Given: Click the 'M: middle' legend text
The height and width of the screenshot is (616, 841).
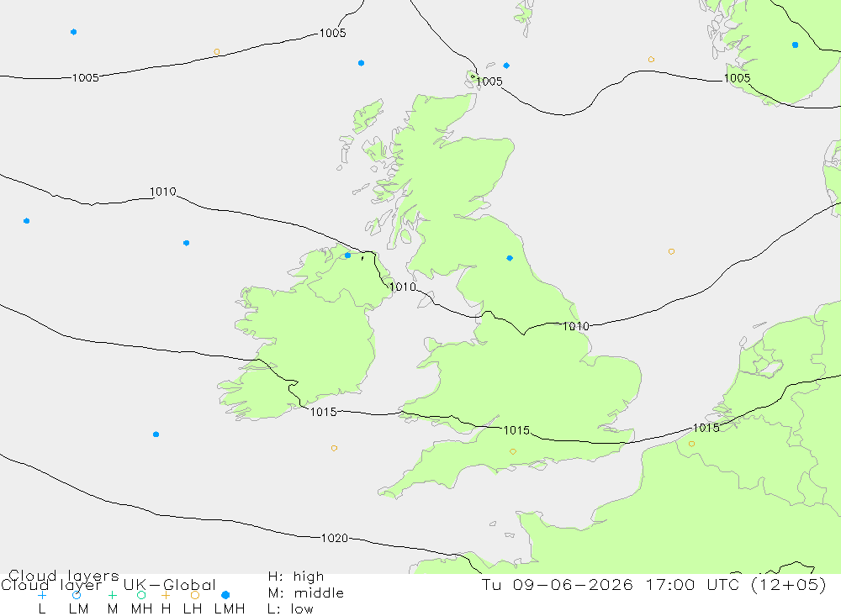Looking at the screenshot, I should [306, 593].
